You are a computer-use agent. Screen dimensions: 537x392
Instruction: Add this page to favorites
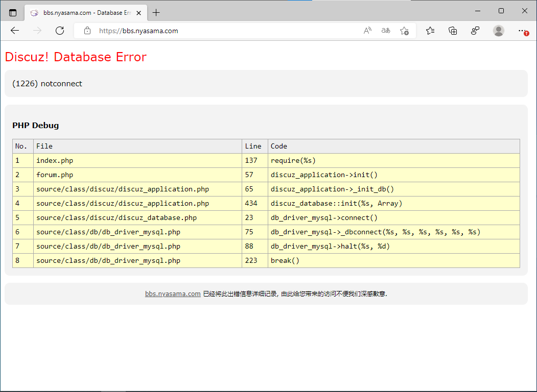404,31
